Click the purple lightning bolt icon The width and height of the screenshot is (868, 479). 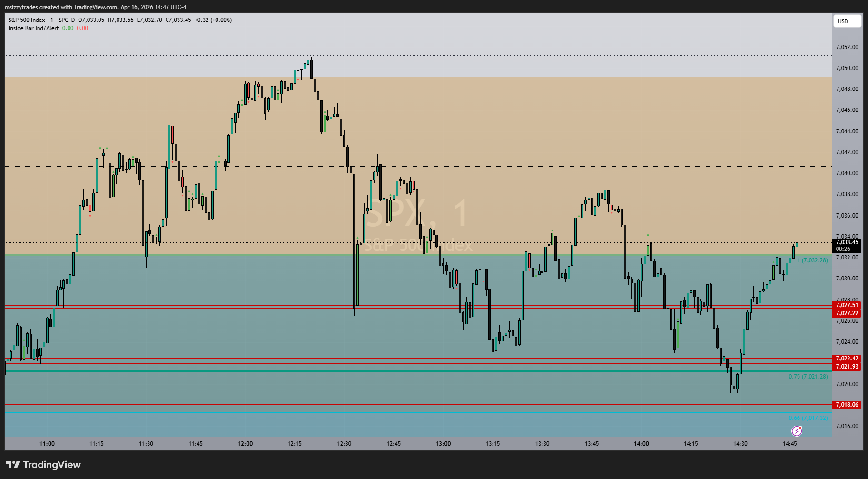coord(797,431)
